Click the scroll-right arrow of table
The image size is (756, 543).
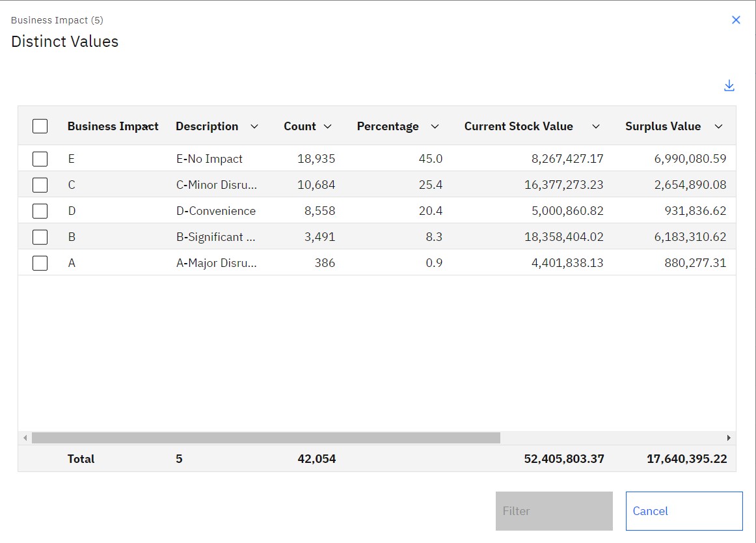729,438
